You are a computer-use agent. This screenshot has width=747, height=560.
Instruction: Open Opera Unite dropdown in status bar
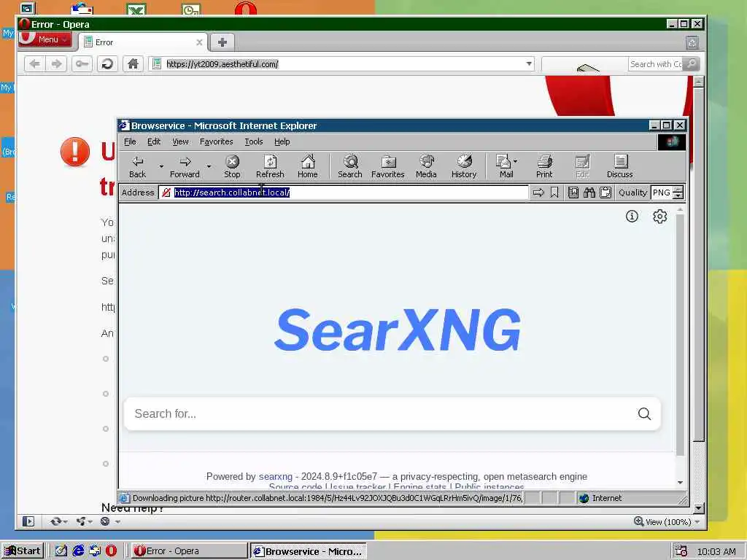click(84, 521)
